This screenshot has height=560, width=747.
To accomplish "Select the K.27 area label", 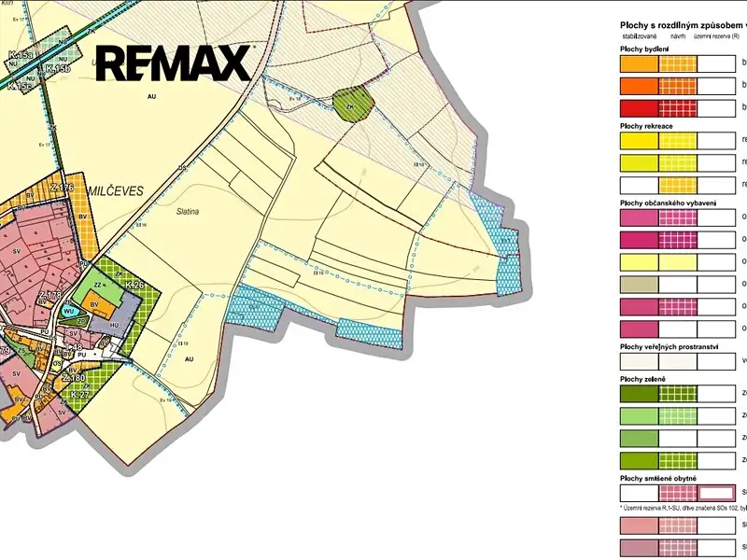I will [x=79, y=395].
